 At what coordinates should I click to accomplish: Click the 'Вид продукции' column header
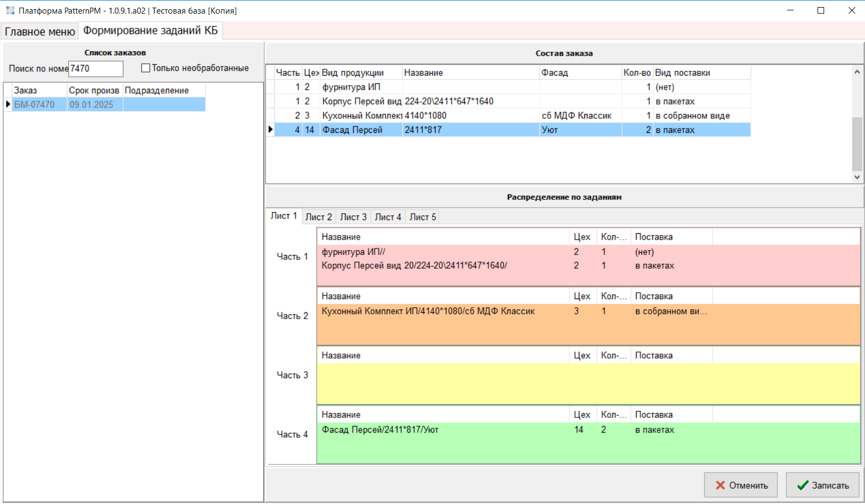353,73
